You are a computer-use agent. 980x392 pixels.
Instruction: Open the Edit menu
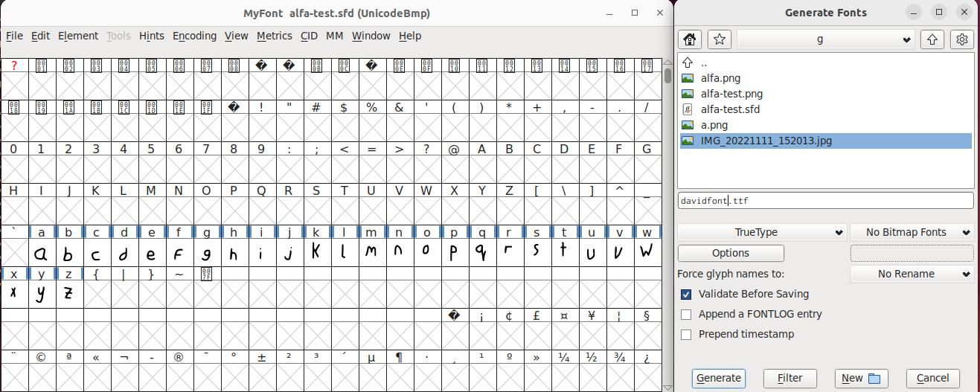[40, 36]
